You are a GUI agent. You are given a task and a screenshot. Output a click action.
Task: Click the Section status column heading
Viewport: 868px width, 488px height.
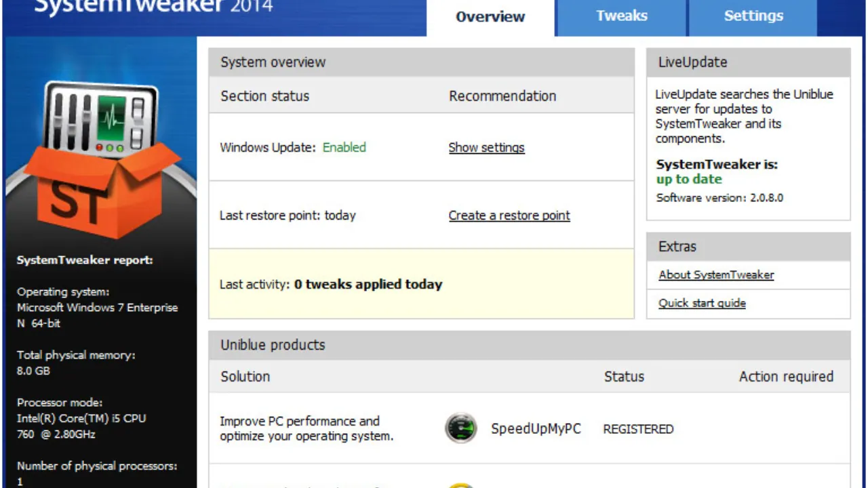point(264,96)
